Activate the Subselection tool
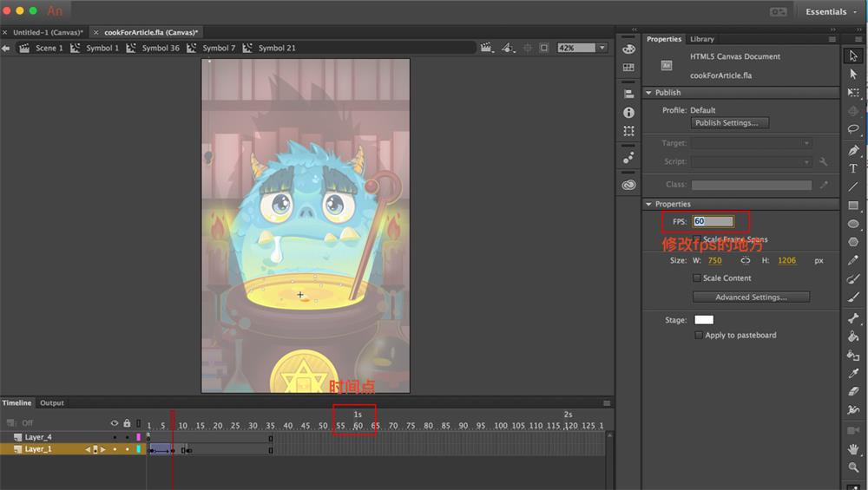 [853, 75]
